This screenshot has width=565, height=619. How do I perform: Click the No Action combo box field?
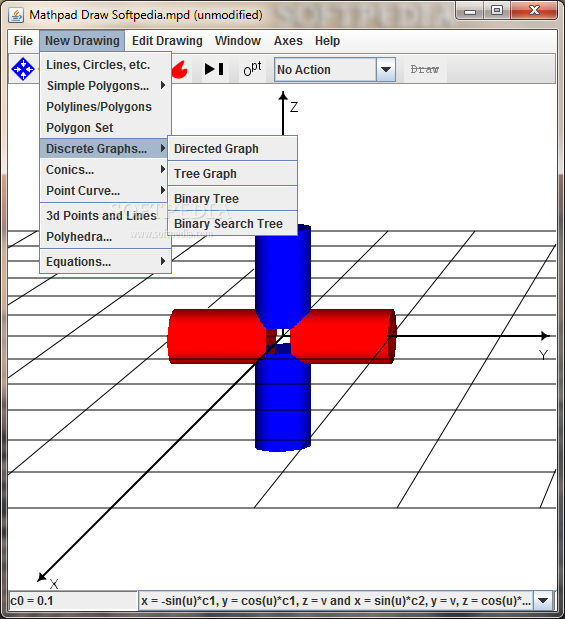tap(325, 69)
